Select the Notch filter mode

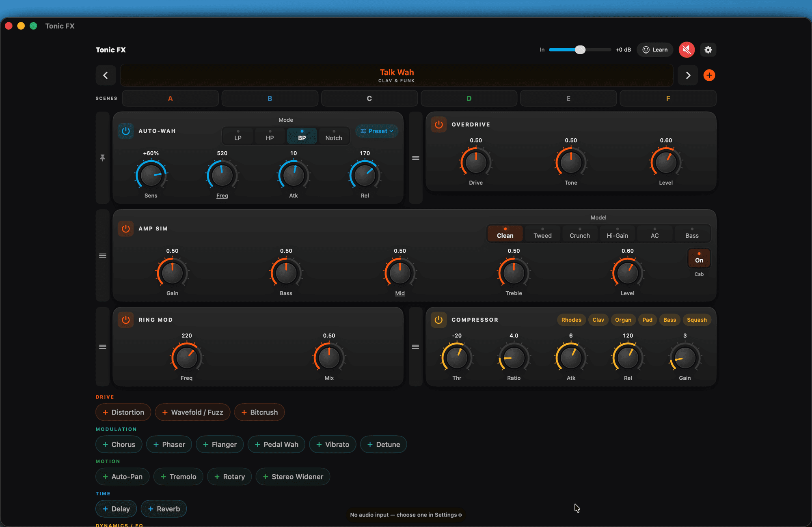click(x=334, y=136)
